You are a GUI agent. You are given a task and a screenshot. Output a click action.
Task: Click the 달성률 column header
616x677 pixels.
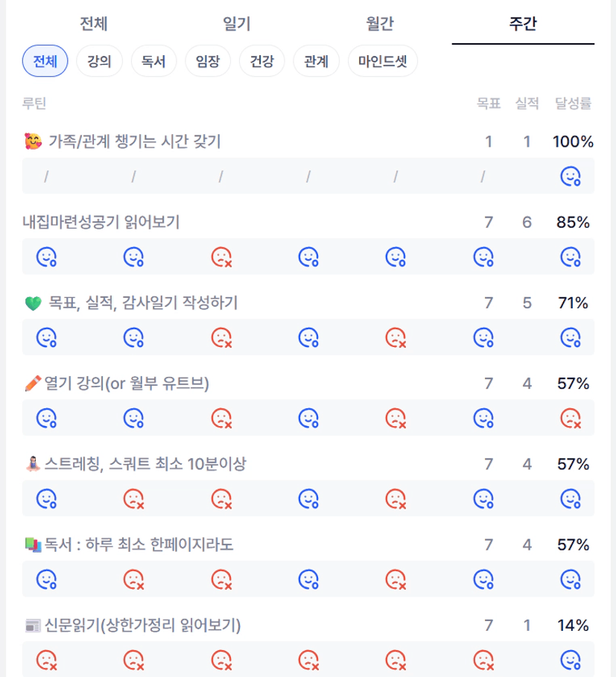[573, 104]
